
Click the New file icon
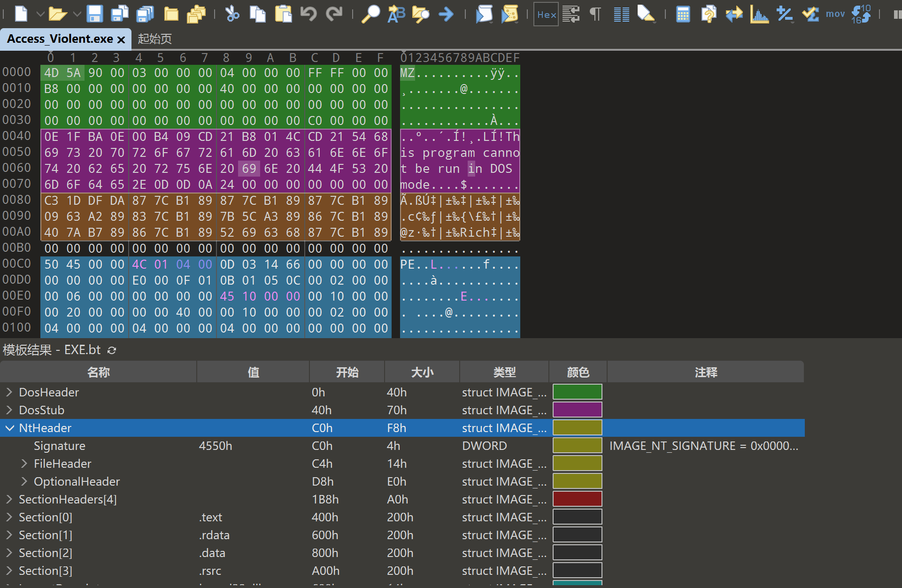[x=21, y=14]
